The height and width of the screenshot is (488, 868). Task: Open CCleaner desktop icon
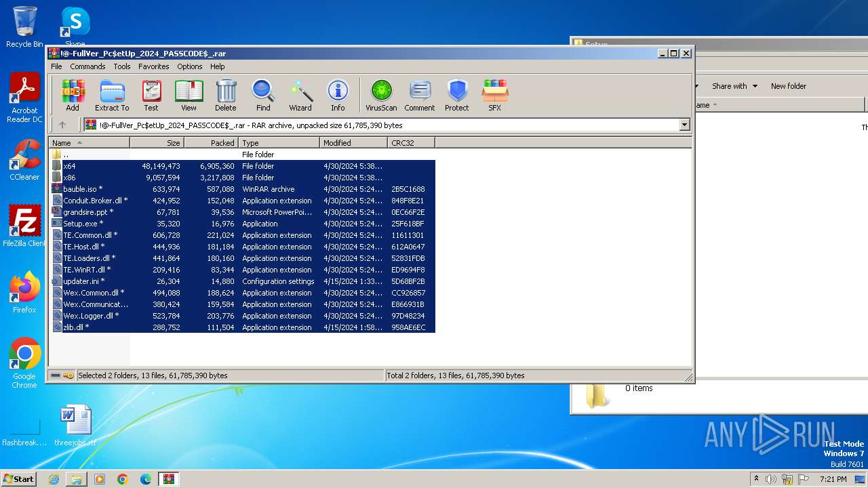[24, 160]
